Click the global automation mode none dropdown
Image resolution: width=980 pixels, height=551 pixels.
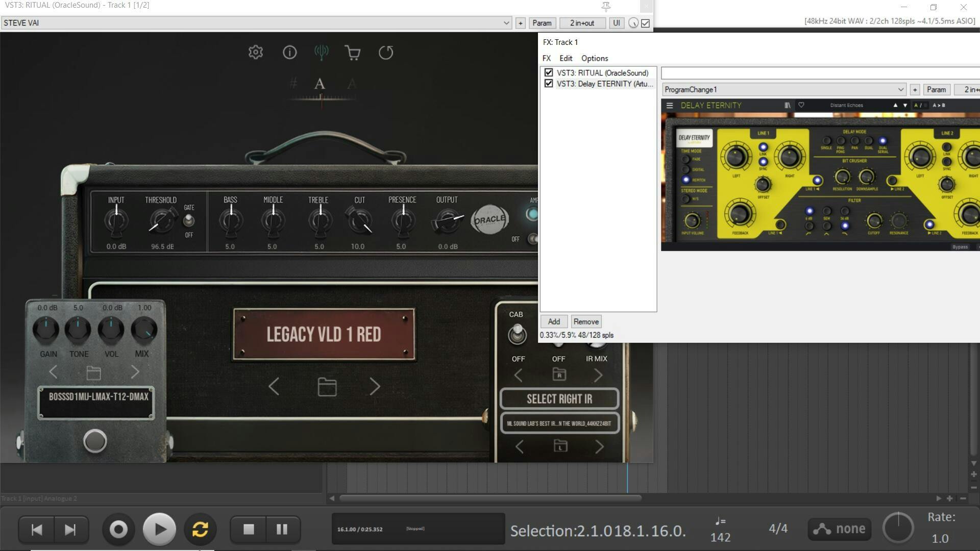839,529
